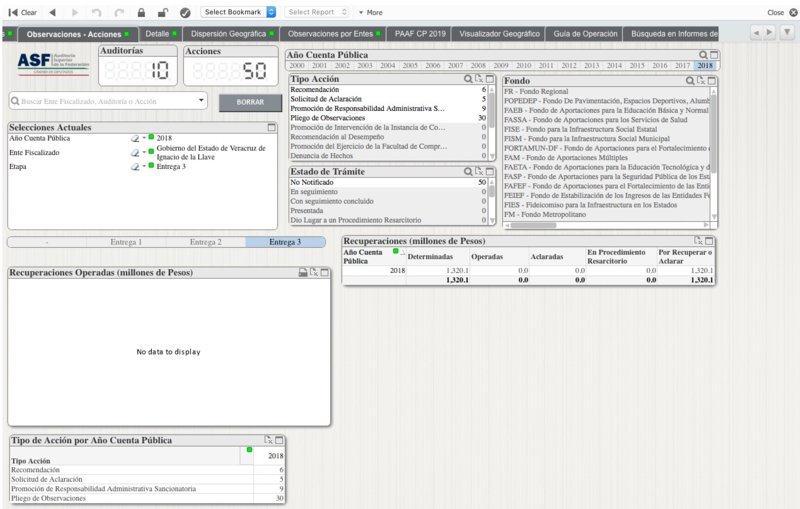Click the Lock selections padlock icon
The height and width of the screenshot is (509, 800).
pos(141,13)
